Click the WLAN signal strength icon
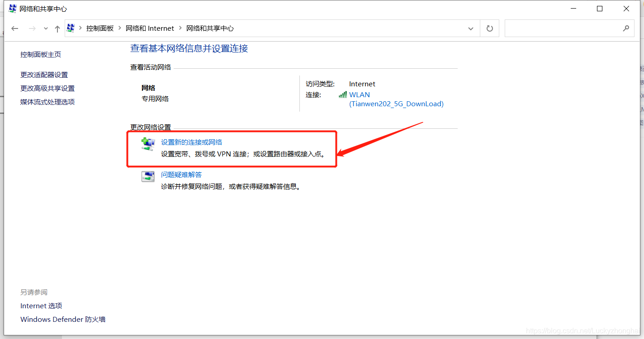The width and height of the screenshot is (644, 339). tap(343, 95)
